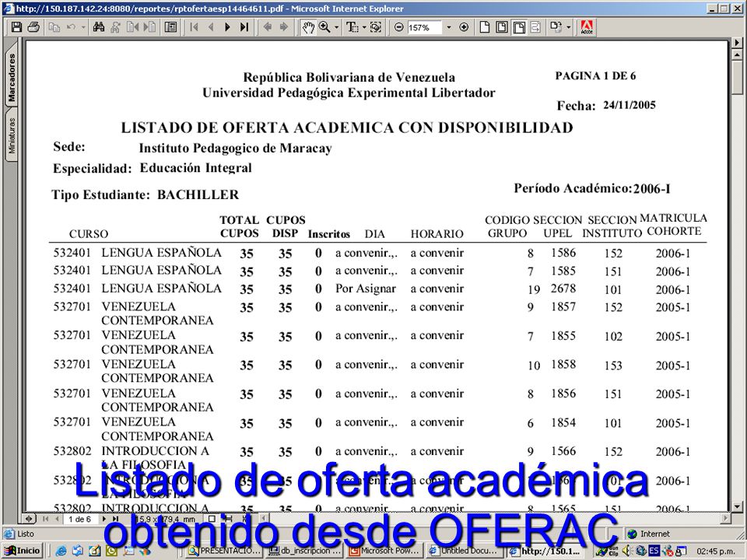Click the 02:45 p.m. system clock
747x560 pixels.
coord(716,551)
